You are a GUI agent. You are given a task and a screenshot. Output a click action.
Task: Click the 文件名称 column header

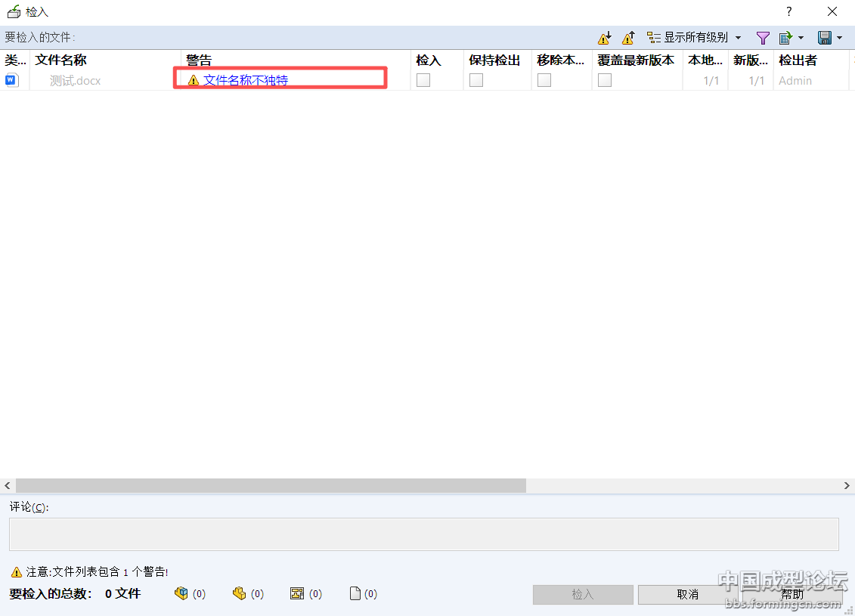[61, 60]
